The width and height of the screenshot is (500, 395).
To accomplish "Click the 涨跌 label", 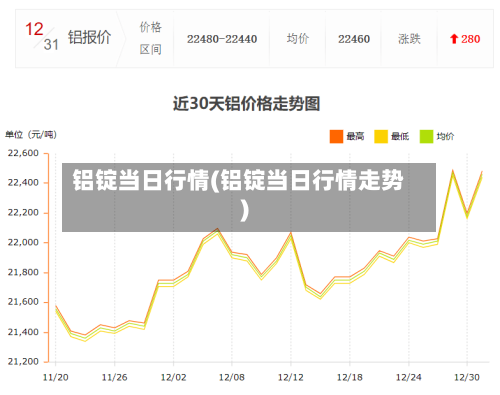I will [409, 39].
